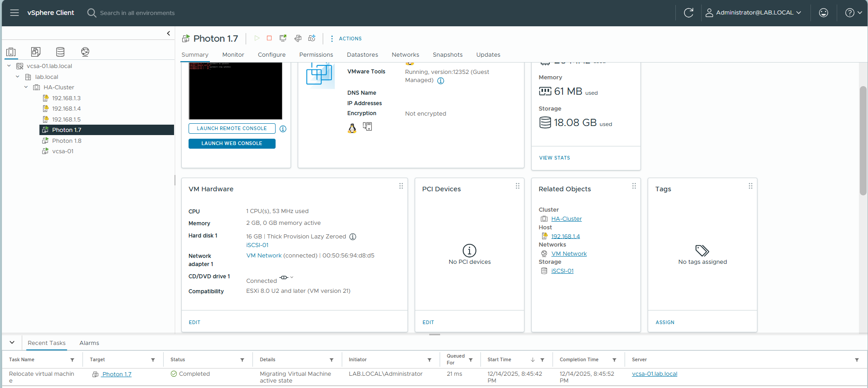This screenshot has height=388, width=868.
Task: Click the Summary page vertical scrollbar
Action: coord(863,141)
